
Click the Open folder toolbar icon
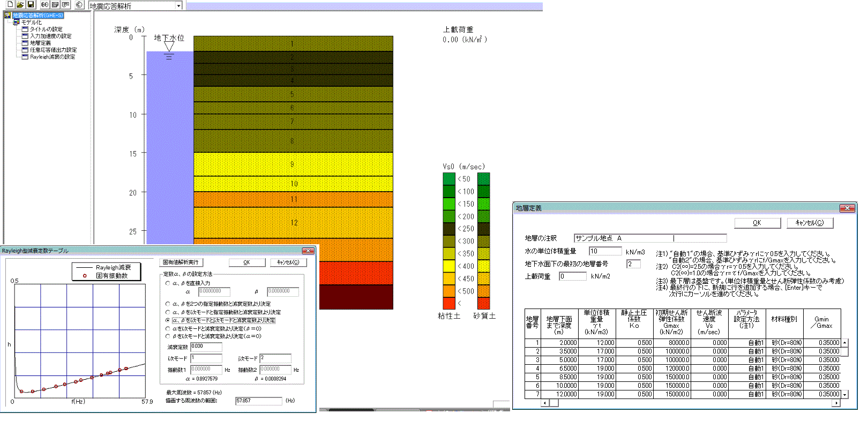[x=20, y=5]
